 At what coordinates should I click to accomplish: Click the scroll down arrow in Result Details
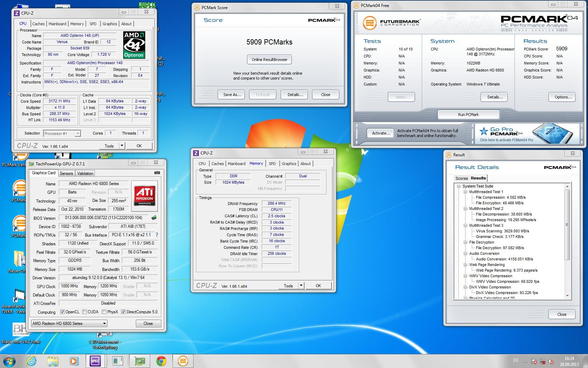(x=567, y=296)
